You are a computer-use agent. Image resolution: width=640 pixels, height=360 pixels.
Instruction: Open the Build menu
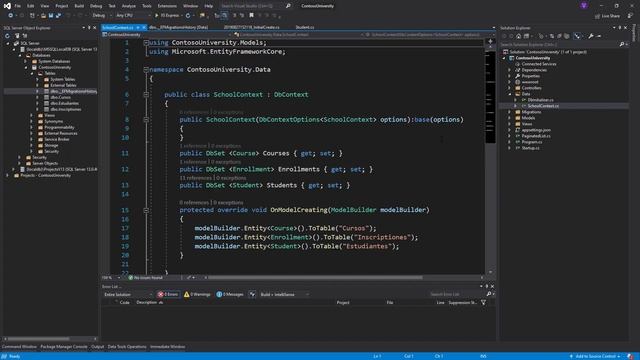[x=79, y=6]
